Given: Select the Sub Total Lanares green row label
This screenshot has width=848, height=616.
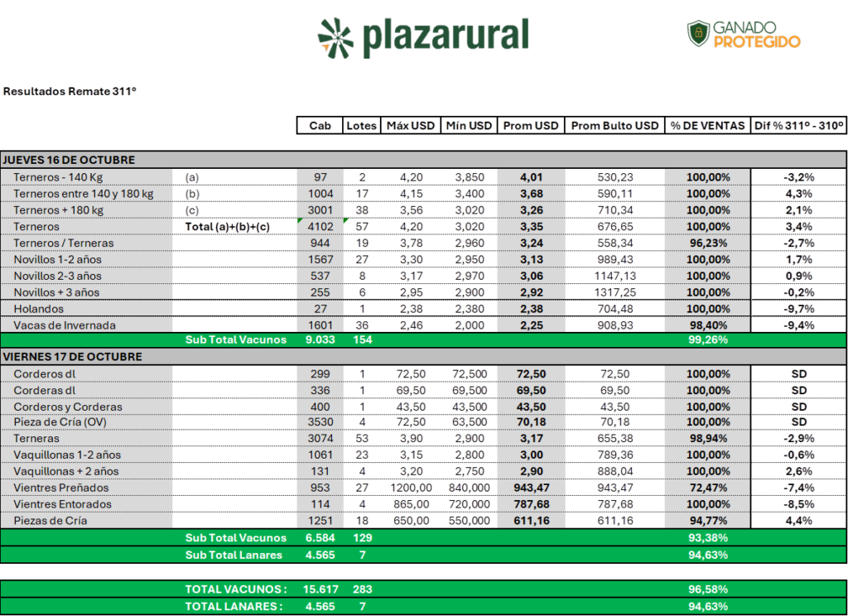Looking at the screenshot, I should coord(234,555).
